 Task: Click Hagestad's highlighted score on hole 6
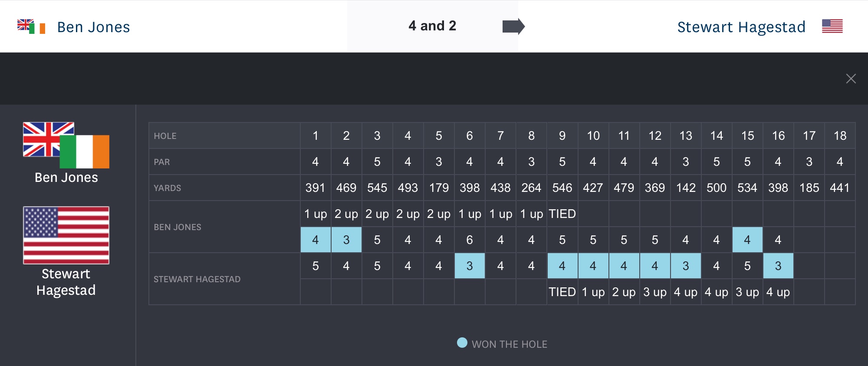(x=470, y=266)
